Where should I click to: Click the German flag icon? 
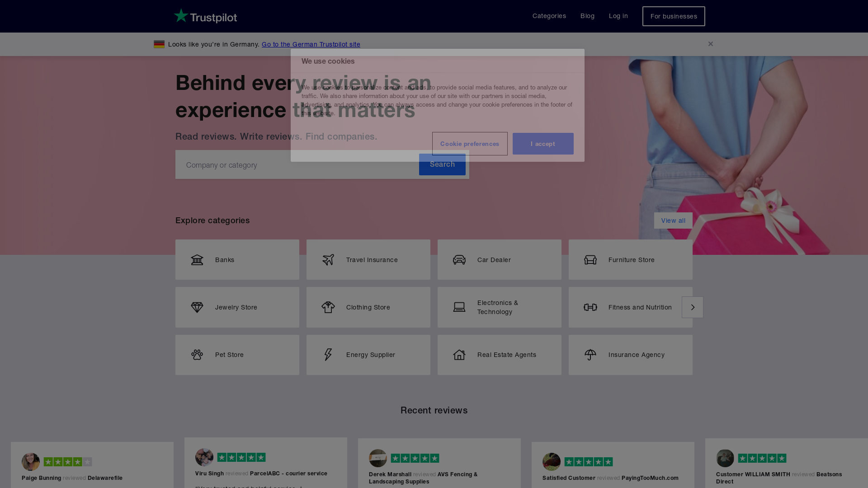pyautogui.click(x=159, y=44)
